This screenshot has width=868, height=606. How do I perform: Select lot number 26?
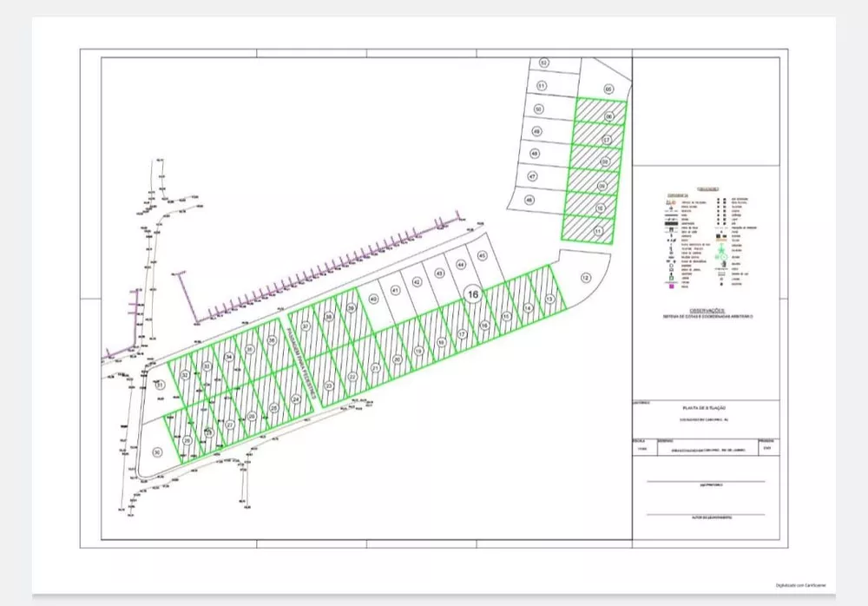coord(252,416)
